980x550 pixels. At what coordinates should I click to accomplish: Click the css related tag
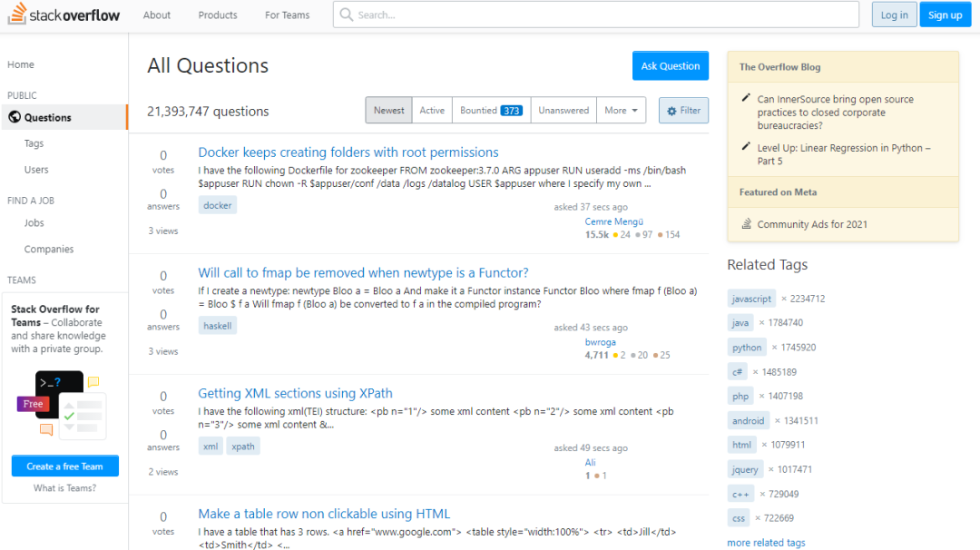tap(738, 518)
